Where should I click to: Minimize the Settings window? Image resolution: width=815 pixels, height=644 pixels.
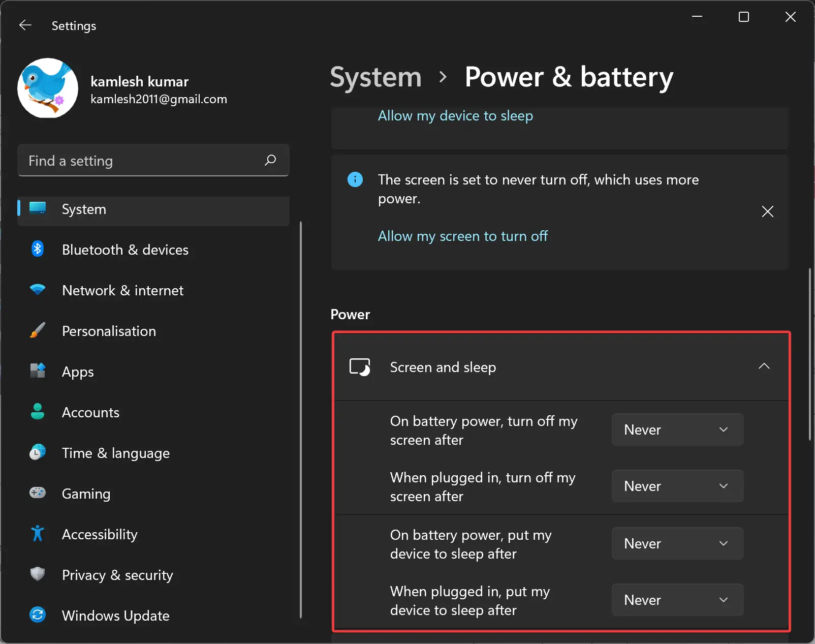click(697, 17)
